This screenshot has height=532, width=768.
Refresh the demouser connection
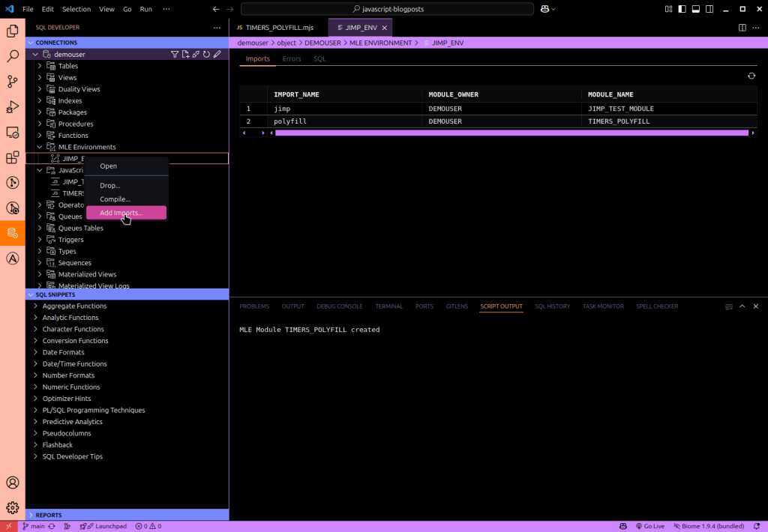pos(206,55)
